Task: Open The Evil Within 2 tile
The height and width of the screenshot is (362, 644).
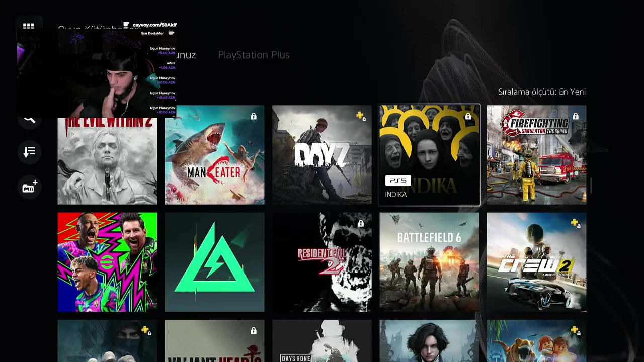Action: coord(107,155)
